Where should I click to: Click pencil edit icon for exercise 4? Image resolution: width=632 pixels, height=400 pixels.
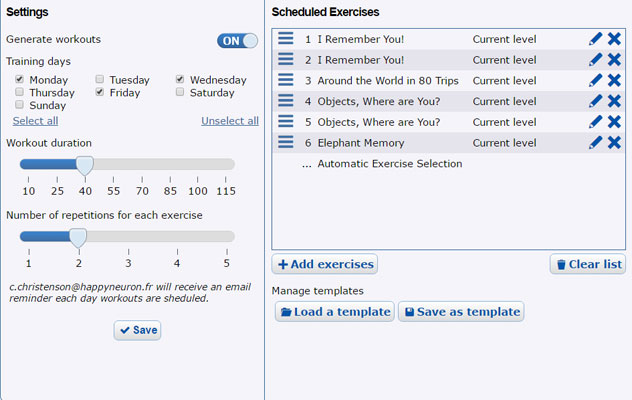click(x=596, y=101)
